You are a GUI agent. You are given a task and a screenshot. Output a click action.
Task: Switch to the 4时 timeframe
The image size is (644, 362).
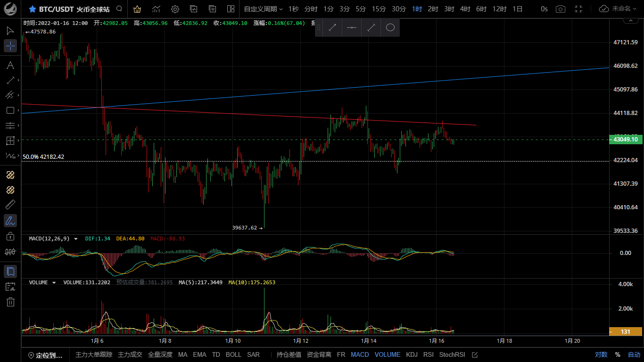[x=465, y=9]
